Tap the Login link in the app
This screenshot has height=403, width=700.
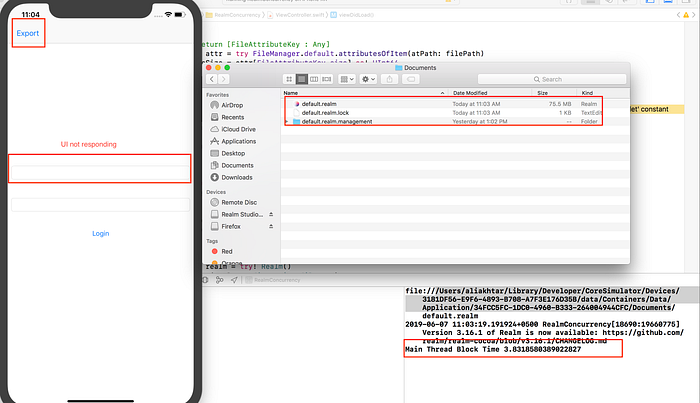point(100,233)
